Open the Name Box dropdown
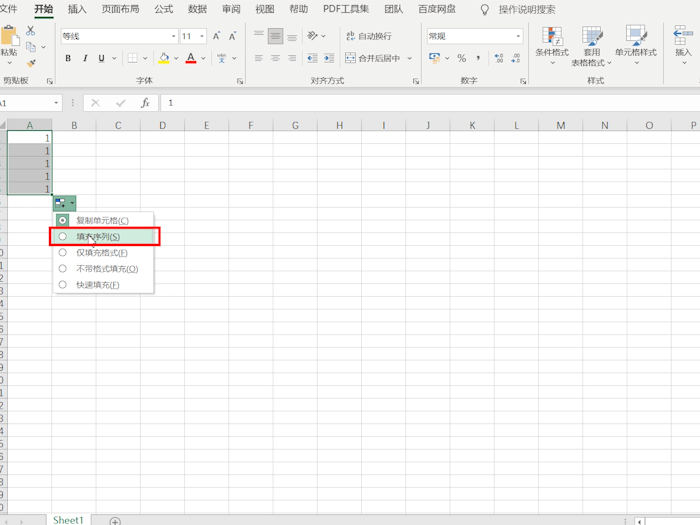The height and width of the screenshot is (525, 700). pyautogui.click(x=56, y=103)
